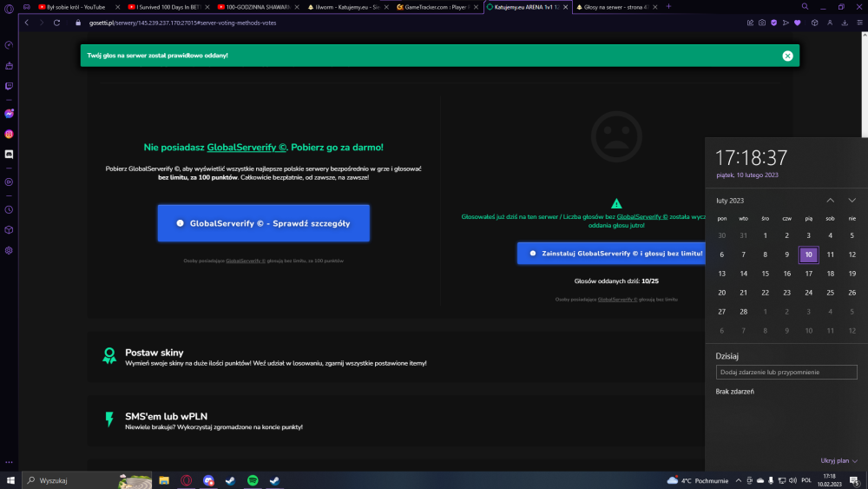The width and height of the screenshot is (868, 489).
Task: Open Spotify from the taskbar
Action: point(253,480)
